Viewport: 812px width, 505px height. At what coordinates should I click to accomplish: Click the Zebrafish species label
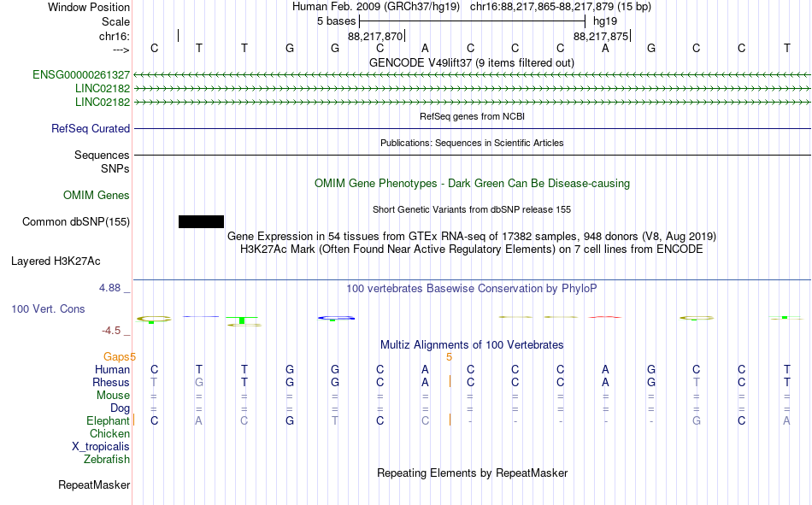pos(107,460)
